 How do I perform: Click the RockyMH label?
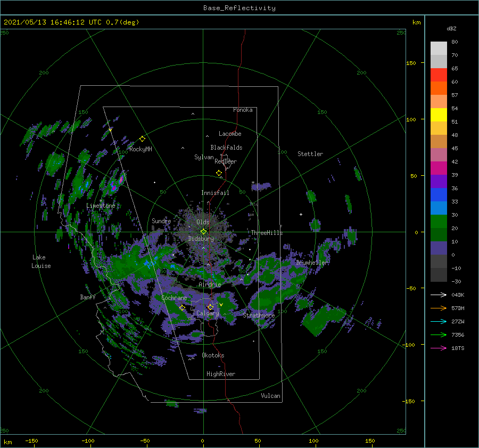pyautogui.click(x=141, y=149)
